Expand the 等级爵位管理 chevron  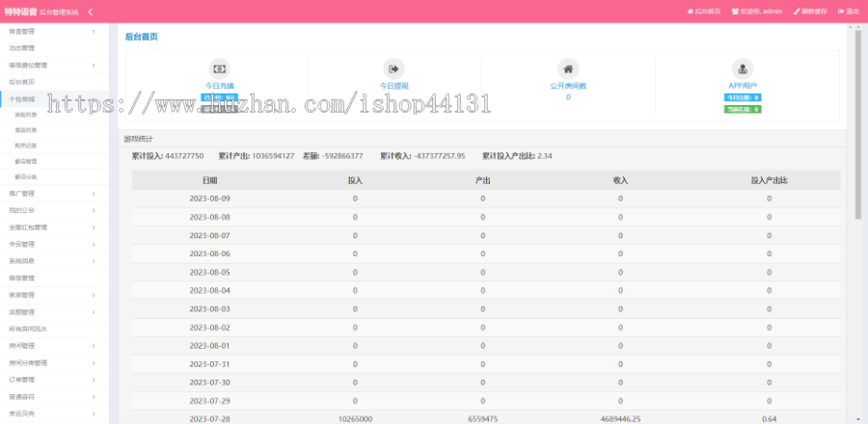coord(94,66)
